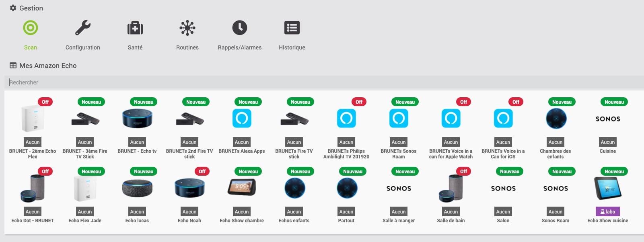644x242 pixels.
Task: Open Configuration wrench icon
Action: coord(83,28)
